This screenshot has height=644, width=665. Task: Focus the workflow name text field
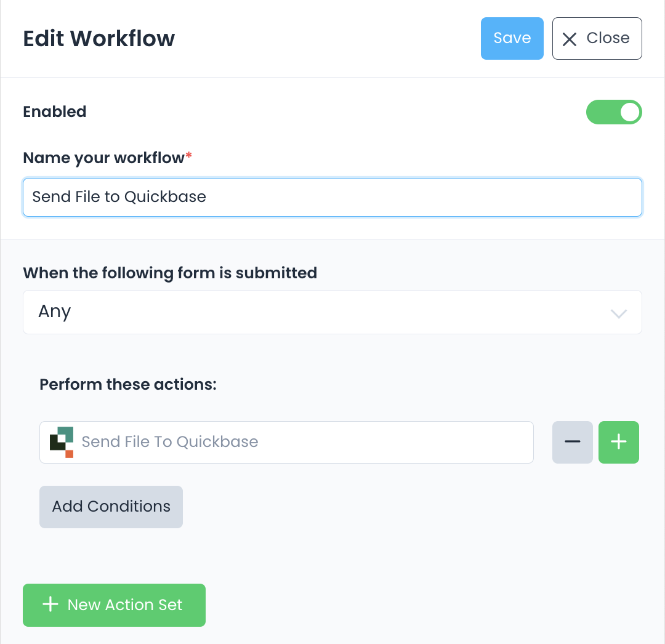(x=332, y=197)
